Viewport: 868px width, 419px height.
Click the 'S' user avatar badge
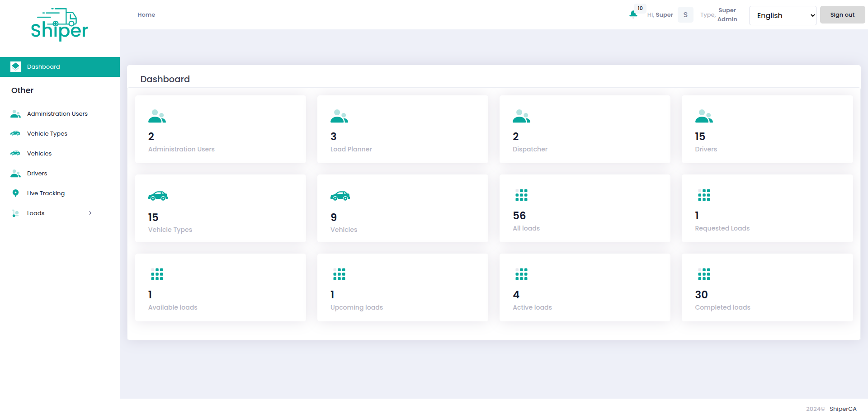[685, 14]
